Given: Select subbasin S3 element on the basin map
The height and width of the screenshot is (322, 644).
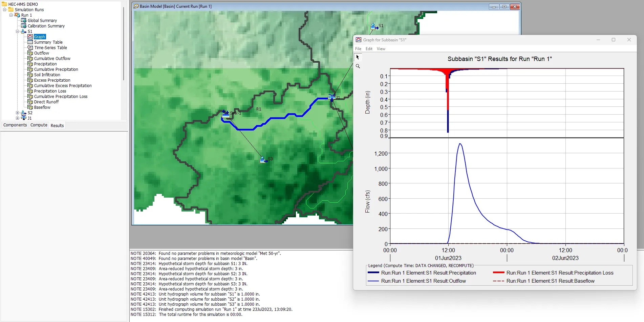Looking at the screenshot, I should click(263, 160).
